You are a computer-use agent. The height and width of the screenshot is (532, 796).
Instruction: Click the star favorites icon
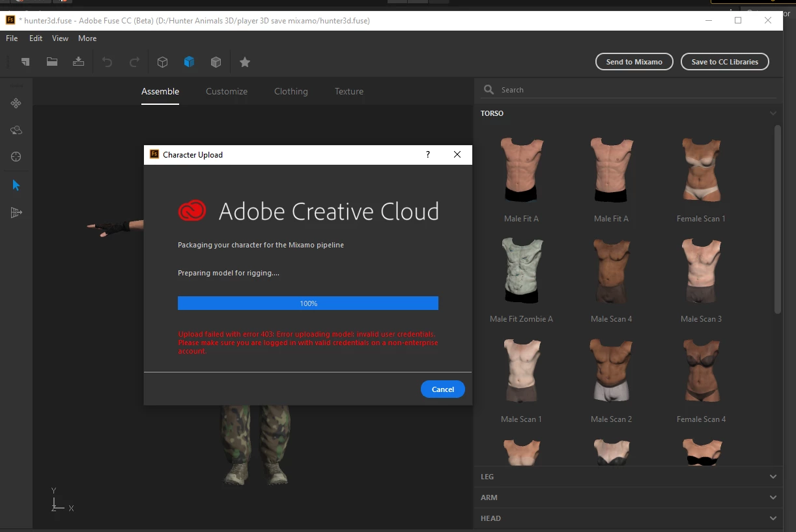tap(245, 62)
